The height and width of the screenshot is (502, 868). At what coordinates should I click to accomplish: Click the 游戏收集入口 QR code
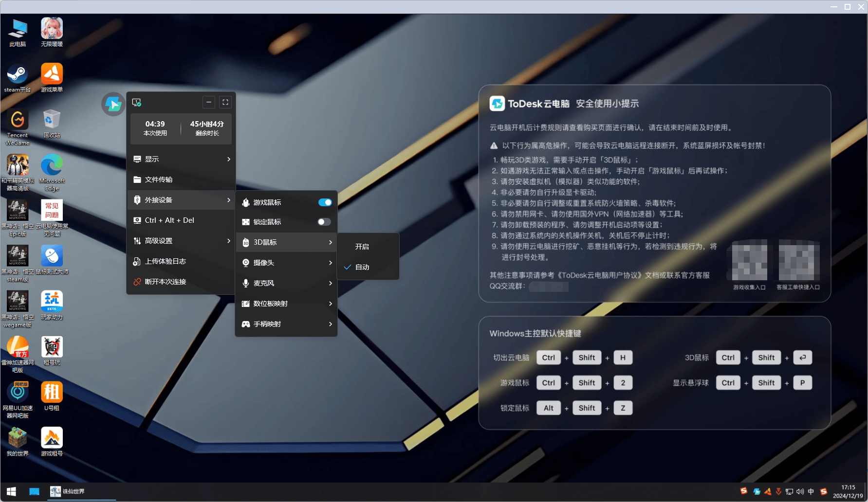coord(750,260)
